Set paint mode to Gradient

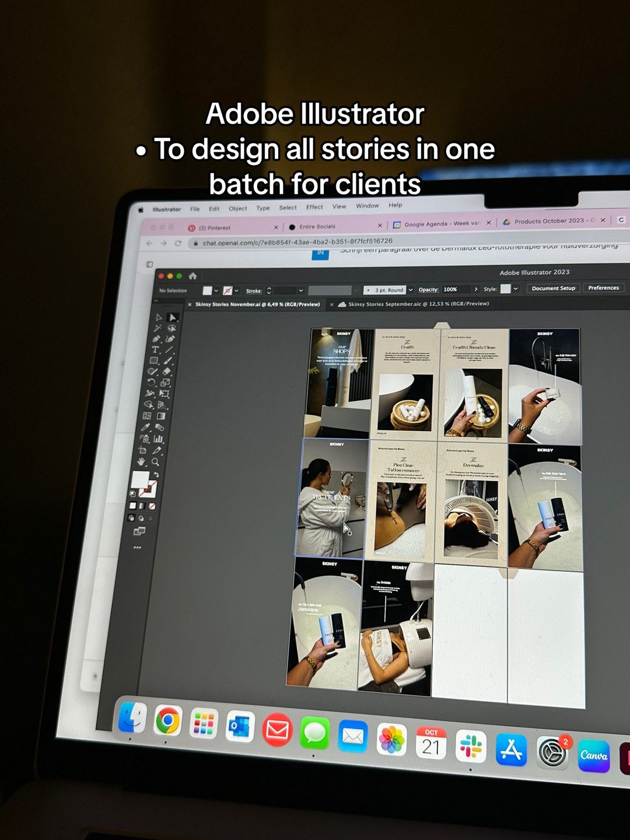(x=142, y=506)
